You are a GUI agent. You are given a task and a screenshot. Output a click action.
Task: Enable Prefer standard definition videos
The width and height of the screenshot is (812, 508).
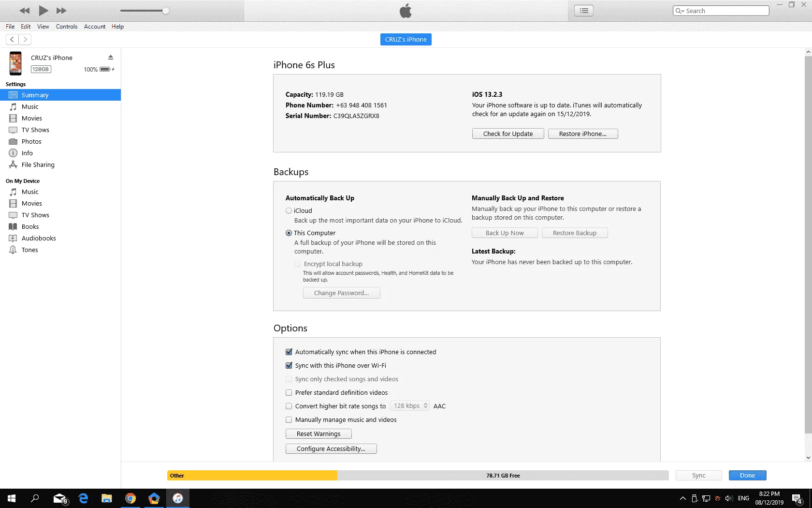pyautogui.click(x=289, y=392)
